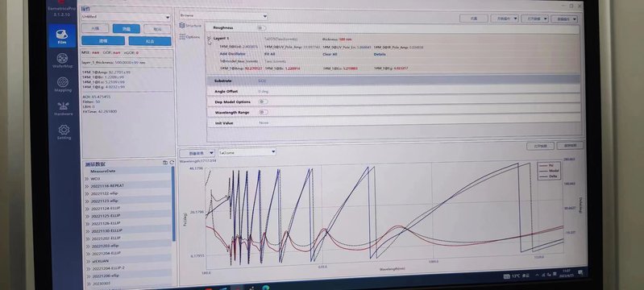Switch to the Options tab
The image size is (644, 290).
pos(189,37)
